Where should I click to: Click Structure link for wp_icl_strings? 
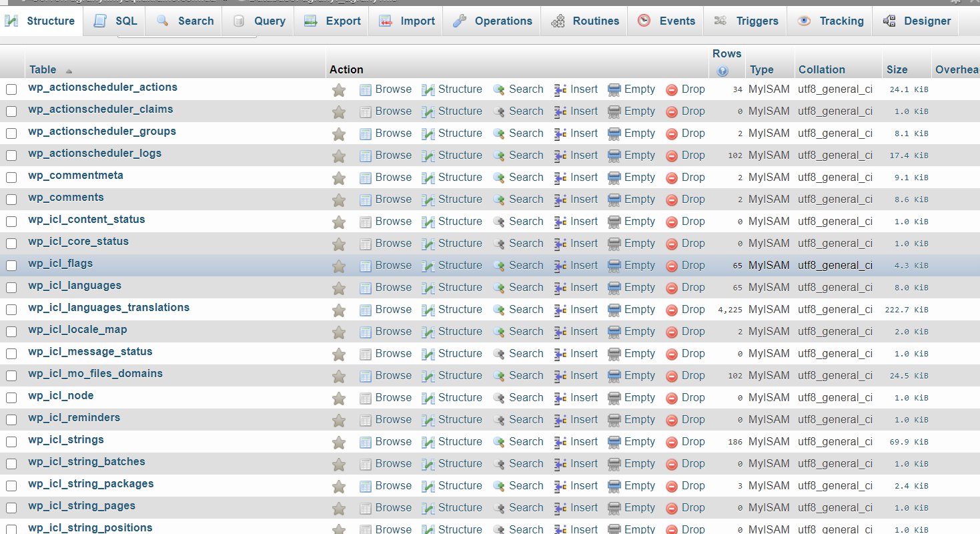click(x=460, y=441)
